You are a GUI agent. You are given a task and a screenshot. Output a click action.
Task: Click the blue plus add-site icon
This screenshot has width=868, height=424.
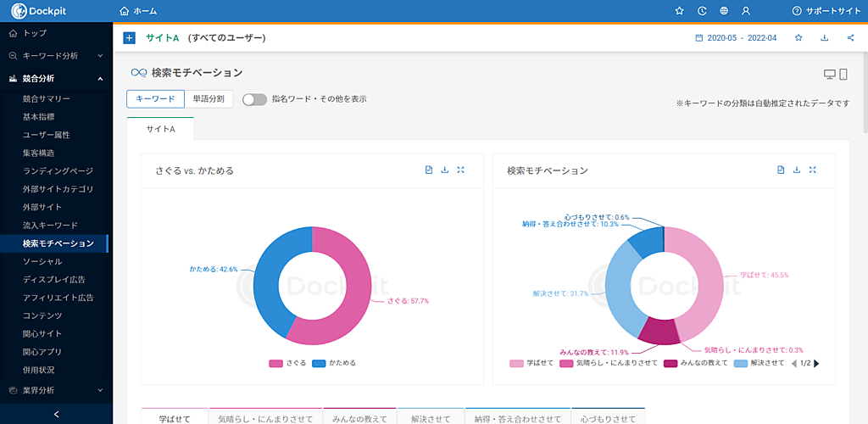[129, 38]
